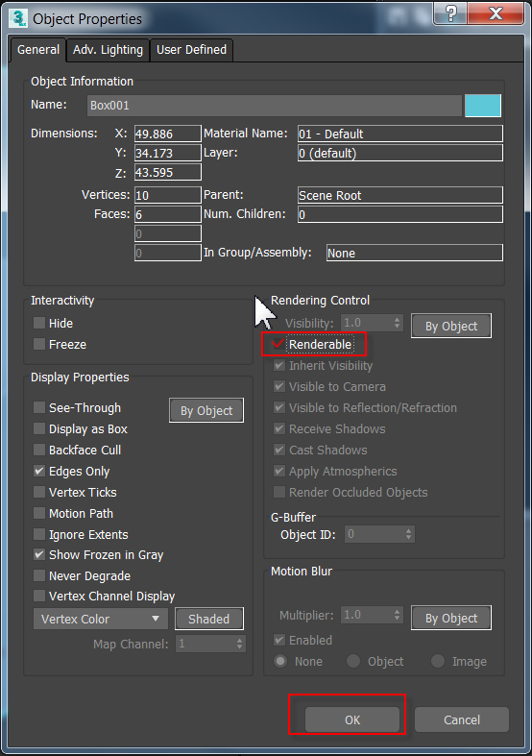The height and width of the screenshot is (756, 532).
Task: Click the 3ds Max application icon in title bar
Action: point(18,18)
